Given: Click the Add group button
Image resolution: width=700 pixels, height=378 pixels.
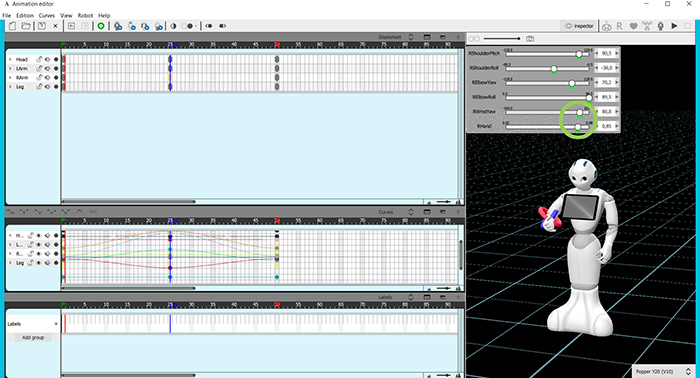Looking at the screenshot, I should pyautogui.click(x=33, y=337).
